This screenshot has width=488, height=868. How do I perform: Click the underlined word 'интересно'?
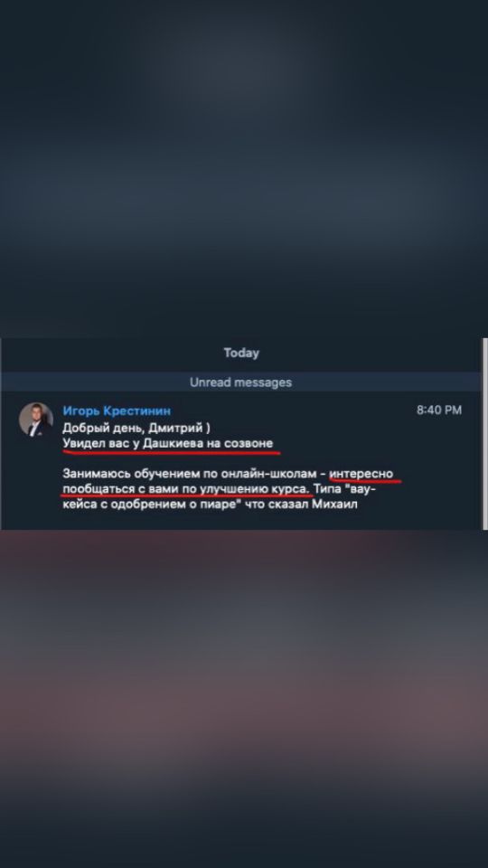coord(361,474)
